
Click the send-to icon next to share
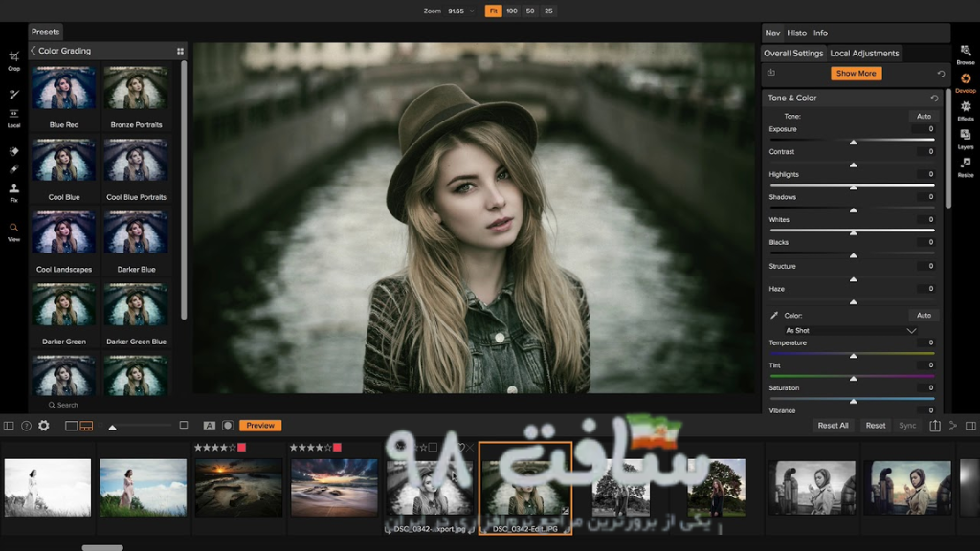(953, 426)
